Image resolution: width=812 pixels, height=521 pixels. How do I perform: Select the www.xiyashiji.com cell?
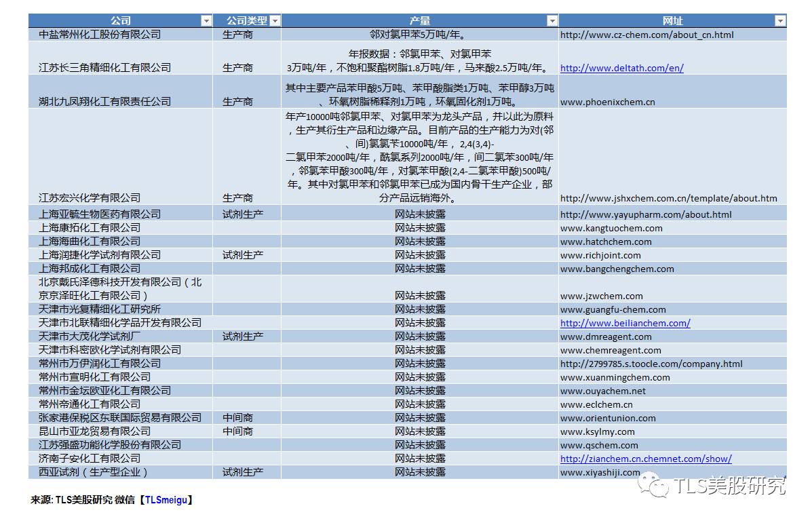click(x=600, y=472)
